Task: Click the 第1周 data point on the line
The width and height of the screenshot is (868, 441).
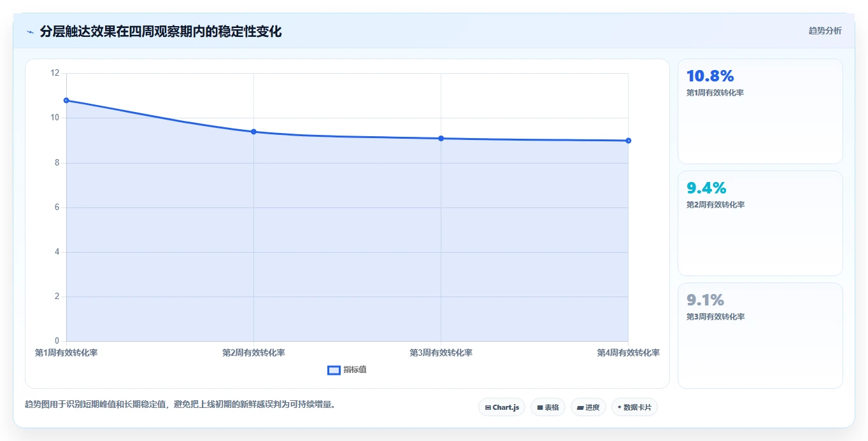Action: tap(66, 101)
